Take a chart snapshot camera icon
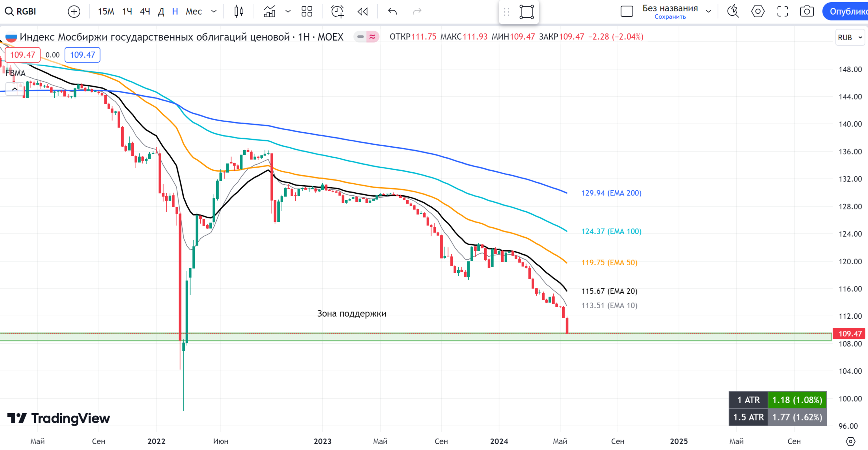Image resolution: width=868 pixels, height=450 pixels. (807, 11)
